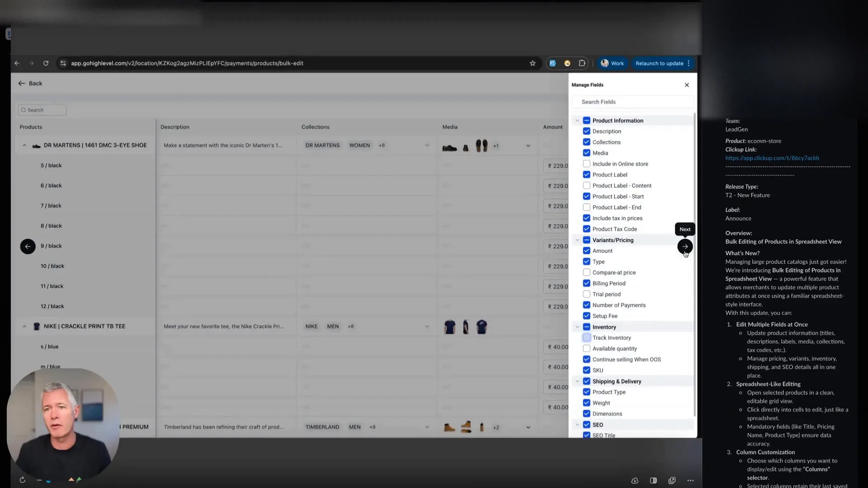Click the share/export icon in bottom toolbar

tap(672, 480)
